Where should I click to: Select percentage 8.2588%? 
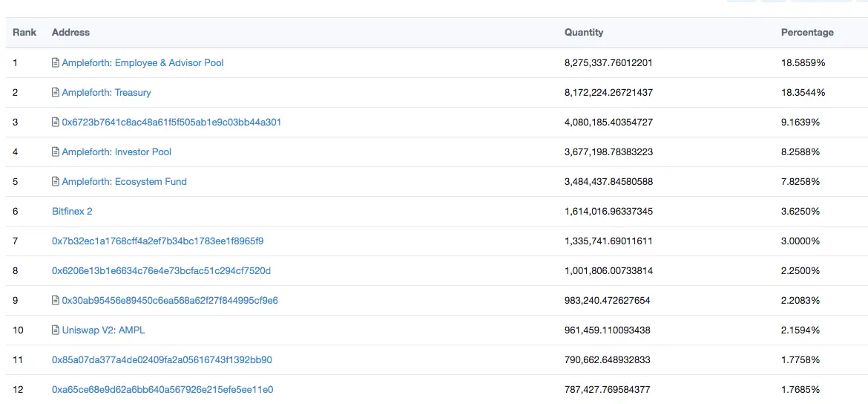tap(800, 151)
